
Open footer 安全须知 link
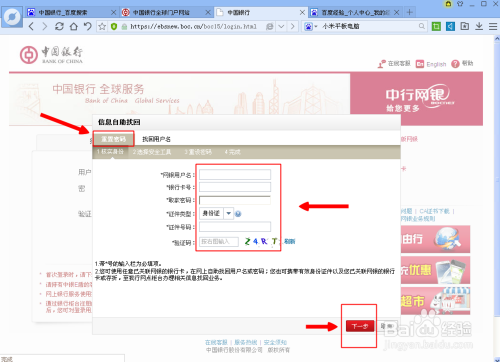[275, 342]
